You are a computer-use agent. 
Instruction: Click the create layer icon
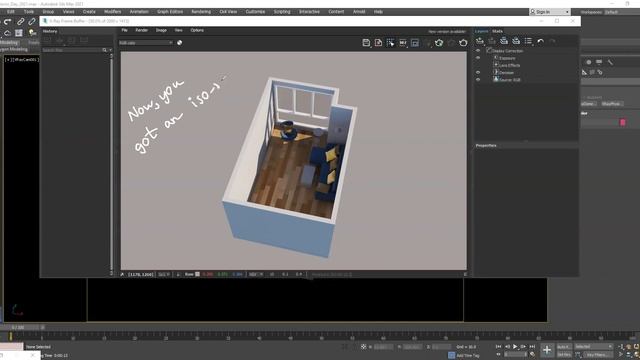click(480, 41)
